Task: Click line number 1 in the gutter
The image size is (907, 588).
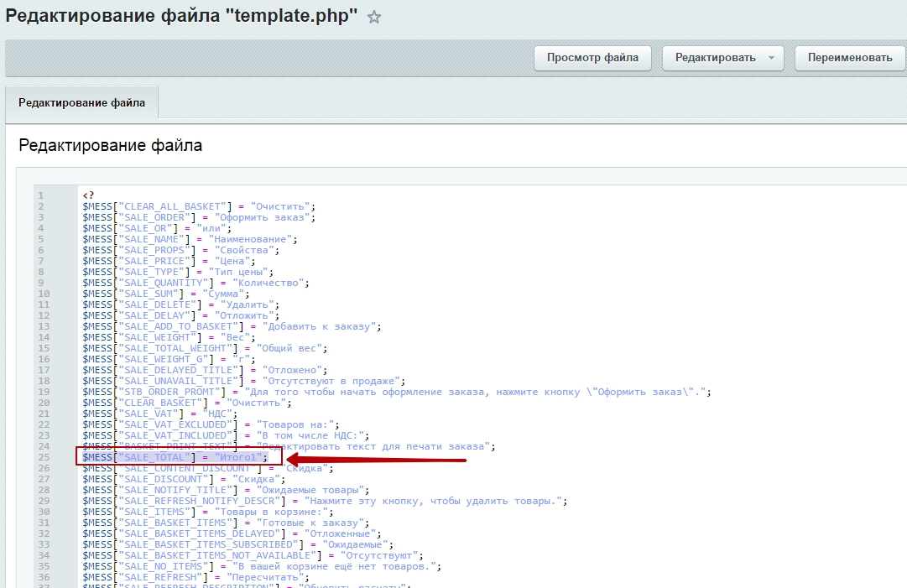Action: pos(39,195)
